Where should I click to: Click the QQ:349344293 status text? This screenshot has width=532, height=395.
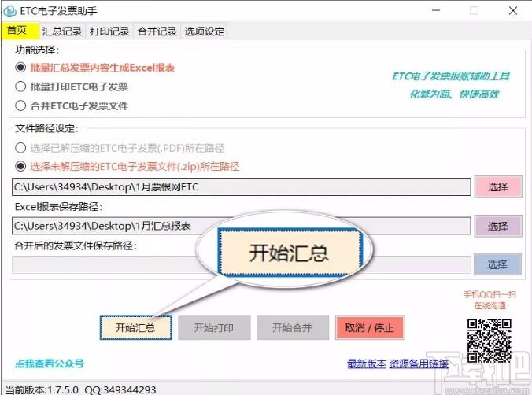pyautogui.click(x=120, y=390)
